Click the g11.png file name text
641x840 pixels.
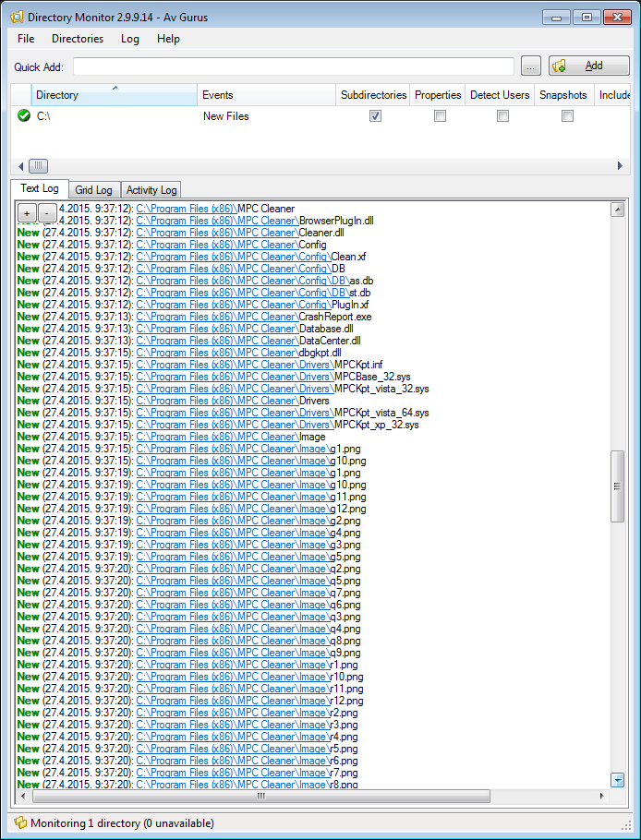348,497
